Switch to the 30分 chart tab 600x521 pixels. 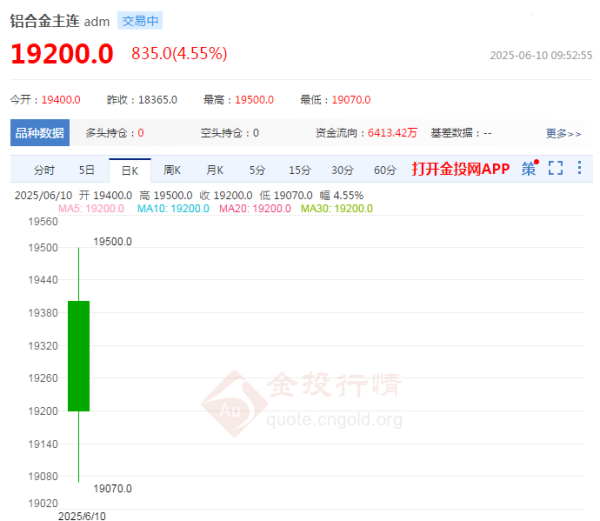[342, 170]
